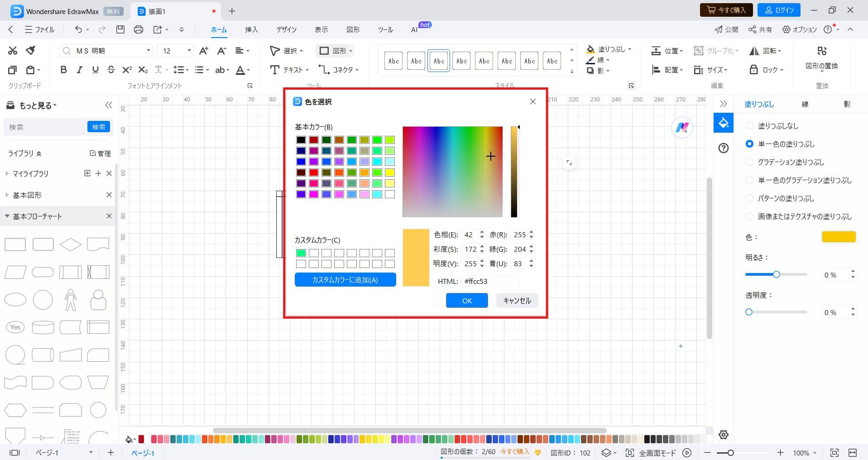Select 塗りつぶしなし radio option
Image resolution: width=868 pixels, height=460 pixels.
click(749, 125)
